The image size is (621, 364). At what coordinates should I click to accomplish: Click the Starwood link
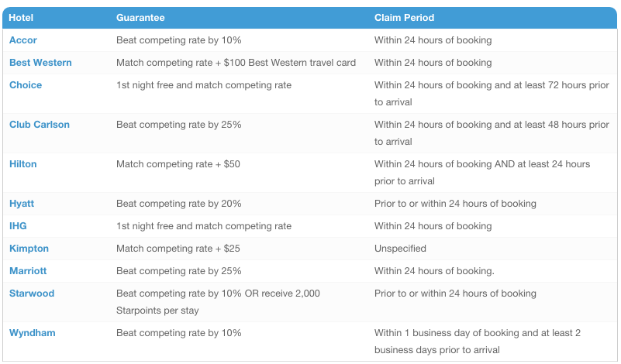(32, 294)
